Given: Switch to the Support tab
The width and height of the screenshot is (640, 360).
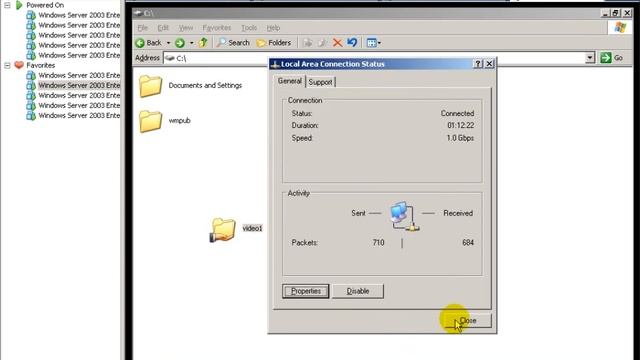Looking at the screenshot, I should pos(320,82).
